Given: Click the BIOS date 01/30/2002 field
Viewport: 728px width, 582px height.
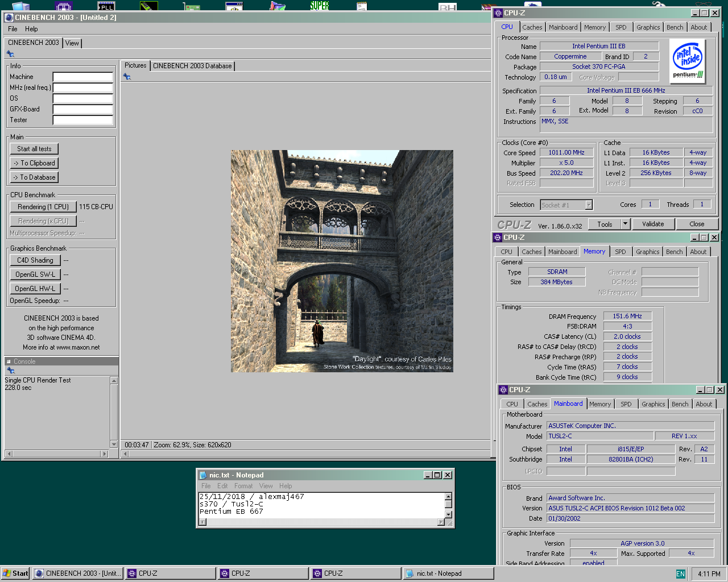Looking at the screenshot, I should [630, 518].
